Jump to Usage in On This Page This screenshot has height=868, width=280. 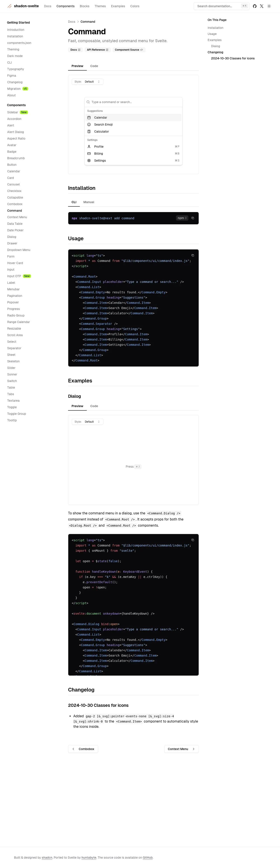pos(212,34)
